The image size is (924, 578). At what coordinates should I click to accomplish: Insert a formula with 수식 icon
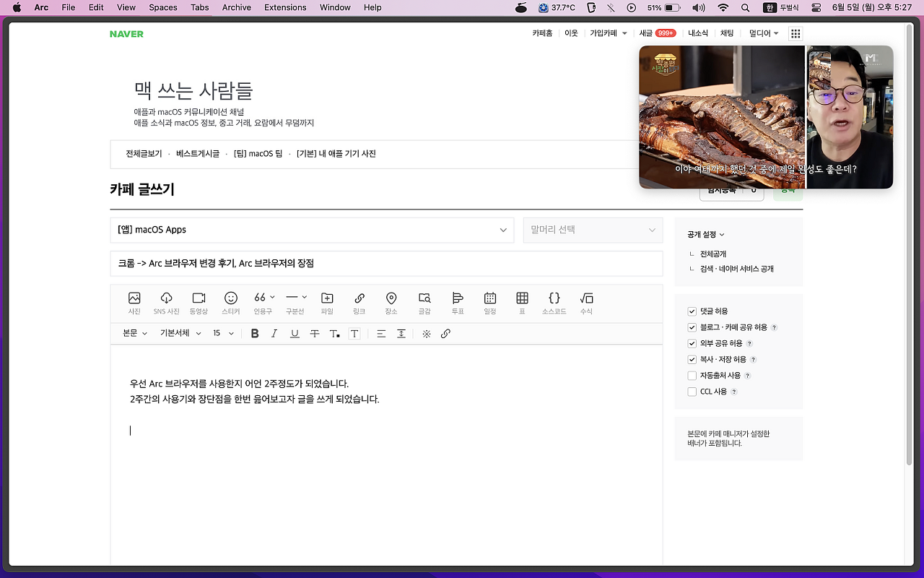(586, 303)
